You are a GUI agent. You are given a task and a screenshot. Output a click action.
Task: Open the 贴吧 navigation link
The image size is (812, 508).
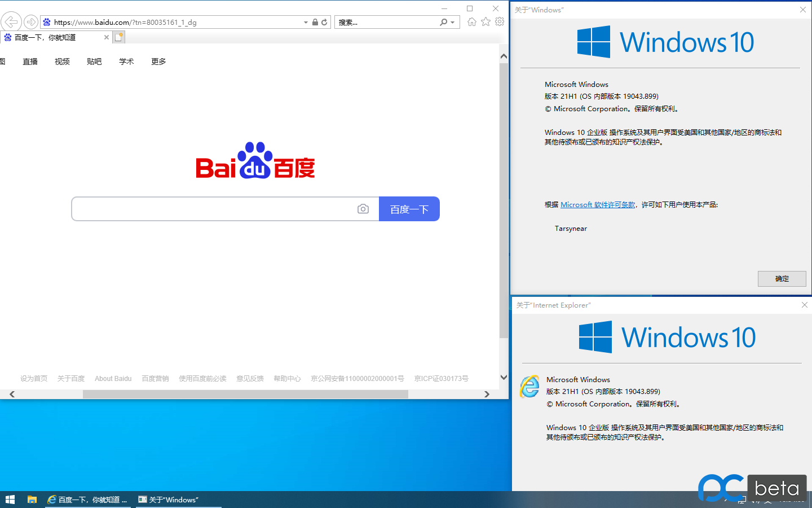[x=94, y=62]
